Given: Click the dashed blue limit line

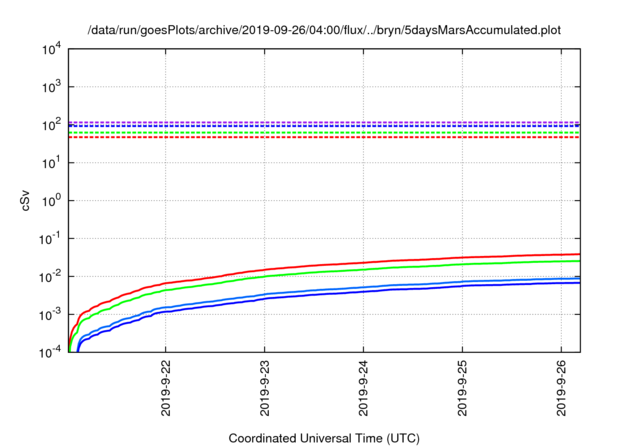Looking at the screenshot, I should tap(324, 126).
